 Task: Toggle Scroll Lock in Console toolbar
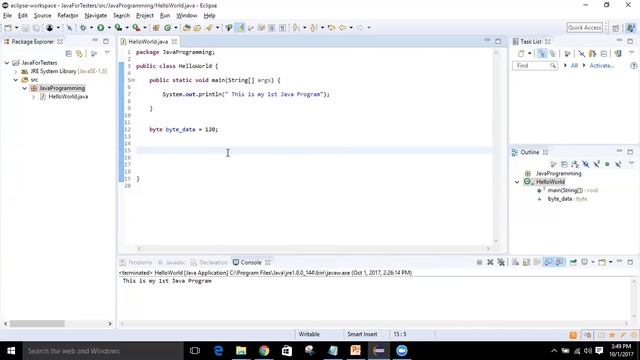(527, 262)
